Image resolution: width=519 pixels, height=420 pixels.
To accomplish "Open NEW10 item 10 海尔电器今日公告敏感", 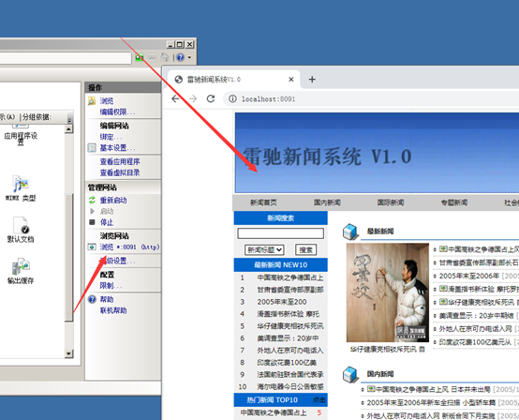I will [x=290, y=386].
